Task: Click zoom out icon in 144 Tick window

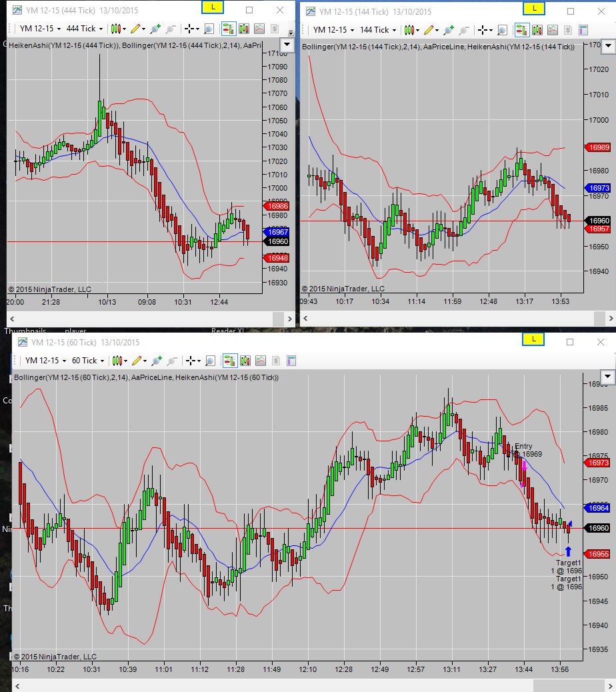Action: [464, 30]
